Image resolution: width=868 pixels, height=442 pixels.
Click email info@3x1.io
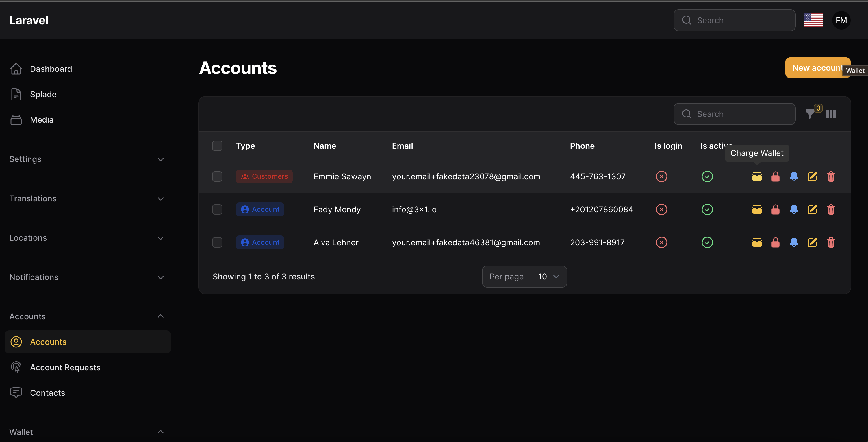pos(414,209)
